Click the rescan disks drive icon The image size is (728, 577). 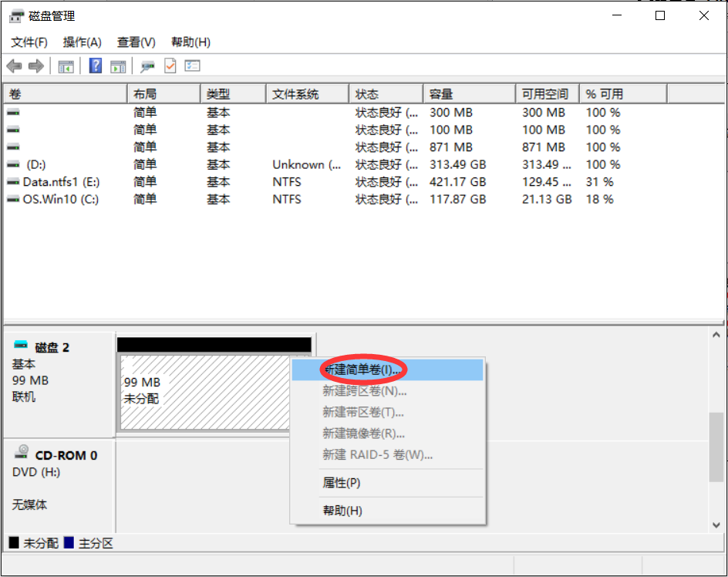[147, 66]
